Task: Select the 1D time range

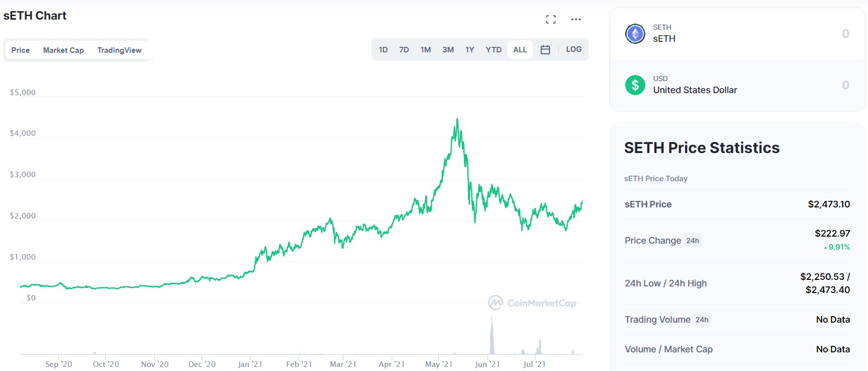Action: 383,50
